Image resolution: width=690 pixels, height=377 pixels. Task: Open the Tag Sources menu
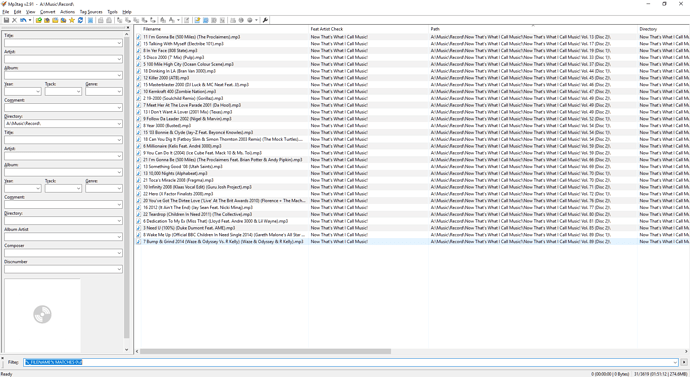(x=91, y=12)
